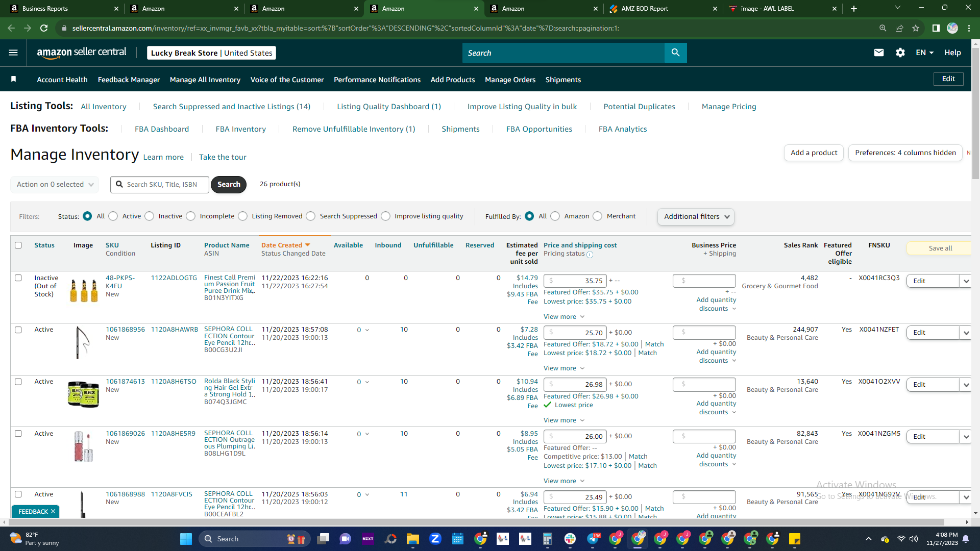Click the Amazon seller central logo

pos(82,53)
